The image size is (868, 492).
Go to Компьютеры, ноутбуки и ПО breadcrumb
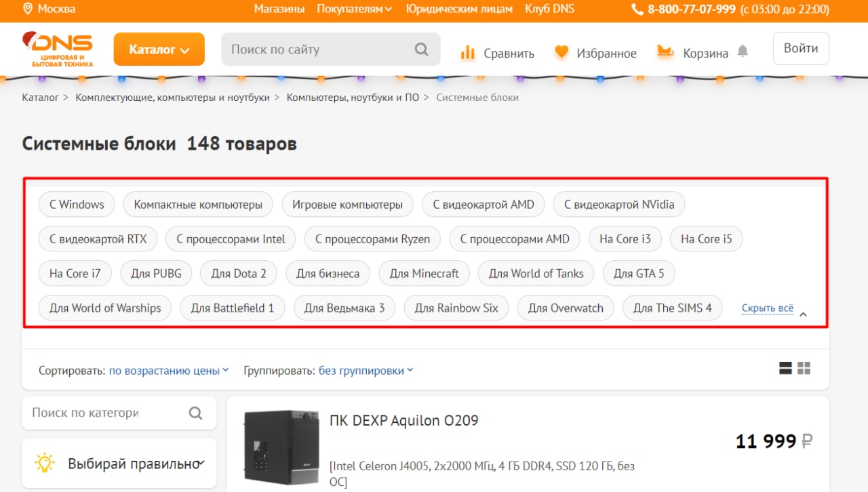pos(353,98)
